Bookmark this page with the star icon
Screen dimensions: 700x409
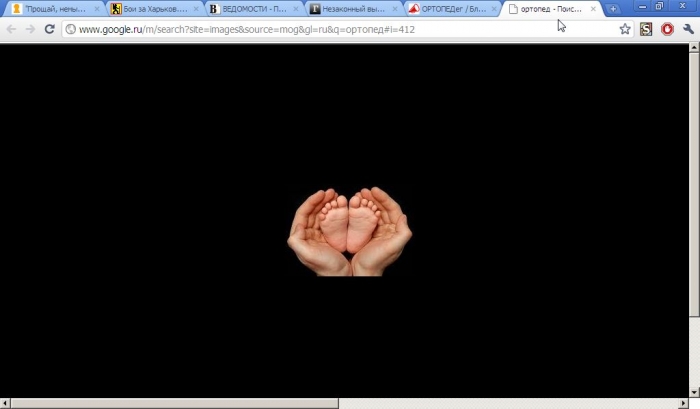(625, 29)
